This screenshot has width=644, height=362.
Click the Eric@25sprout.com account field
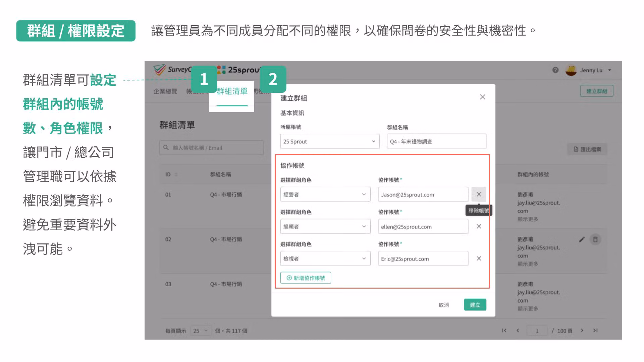[423, 258]
